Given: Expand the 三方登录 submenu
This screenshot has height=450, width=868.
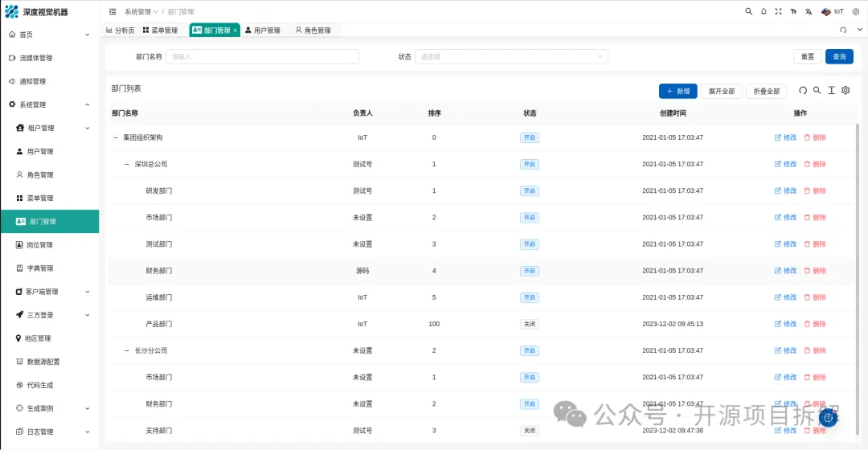Looking at the screenshot, I should (50, 315).
